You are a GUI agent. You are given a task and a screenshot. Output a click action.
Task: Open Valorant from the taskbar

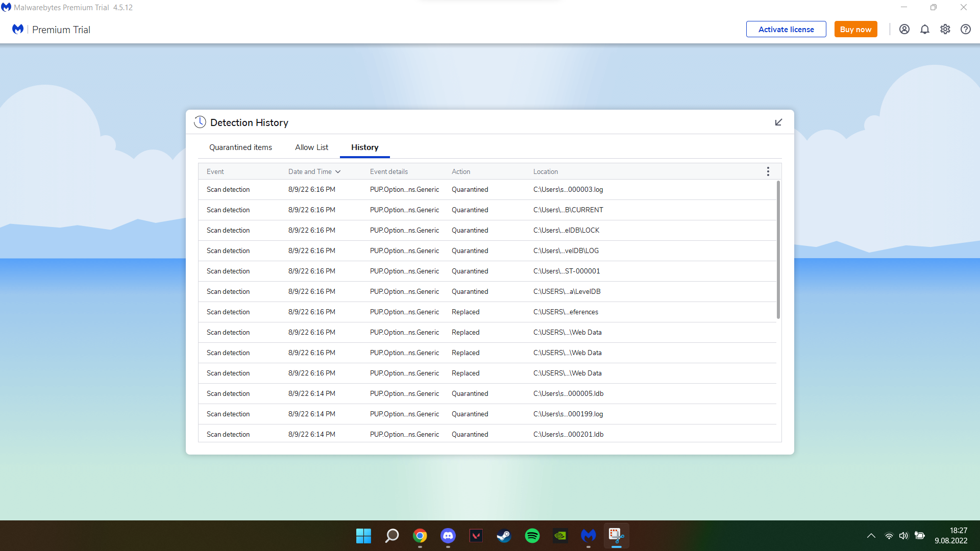pyautogui.click(x=476, y=536)
